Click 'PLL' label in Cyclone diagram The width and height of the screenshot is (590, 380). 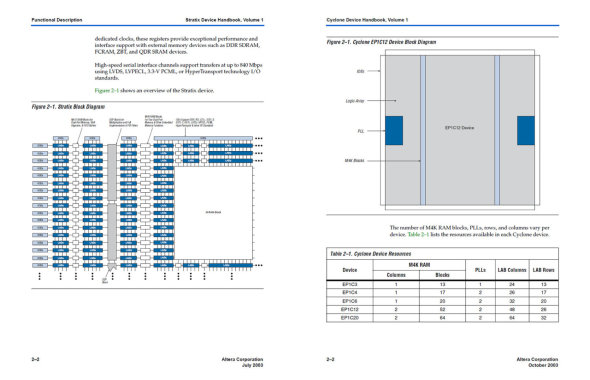pyautogui.click(x=360, y=131)
